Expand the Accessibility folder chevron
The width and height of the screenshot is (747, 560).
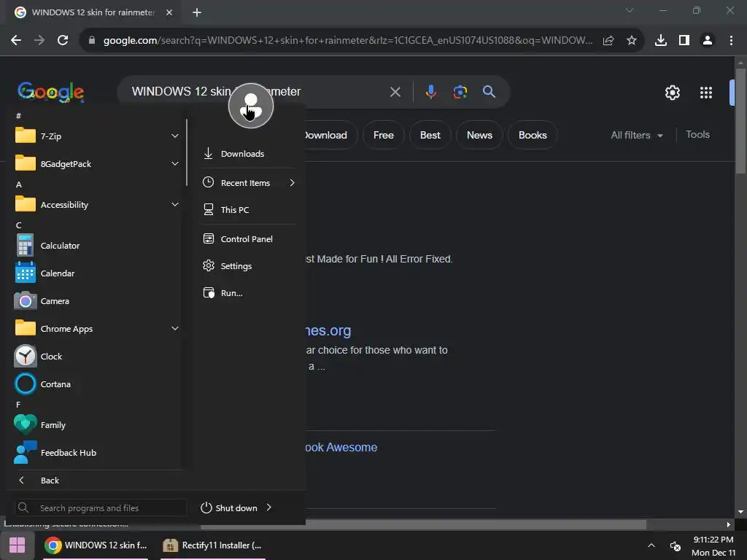tap(175, 205)
